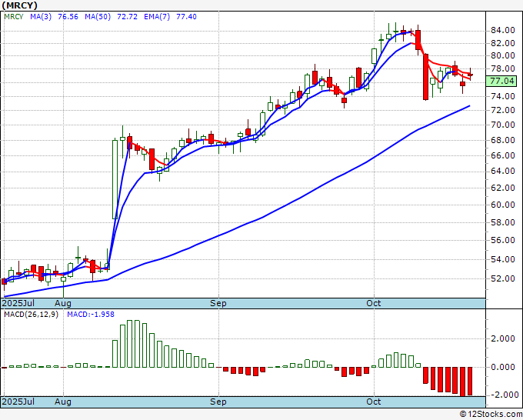Click the MA(3) value 76.56
Viewport: 523px width, 420px height.
click(x=68, y=17)
